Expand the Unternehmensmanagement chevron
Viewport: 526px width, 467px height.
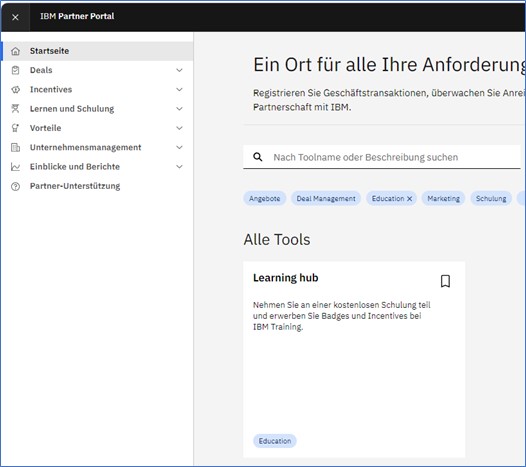tap(179, 147)
